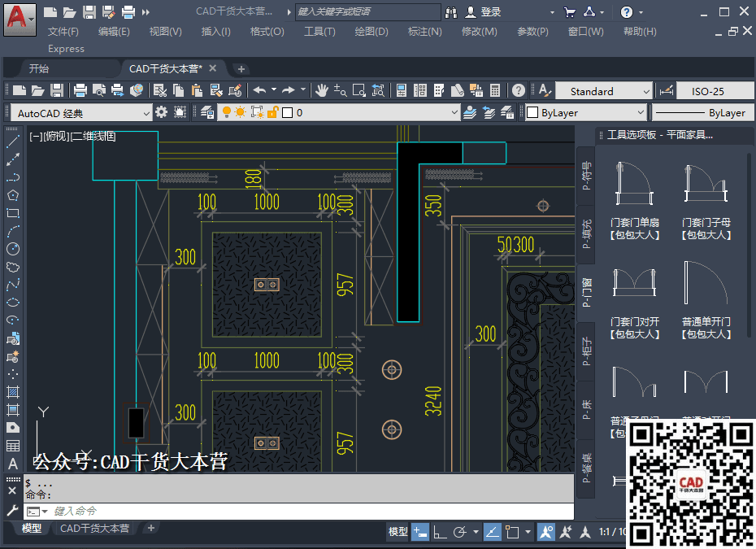Select the Spline draw tool
Screen dimensions: 756x549
(13, 285)
